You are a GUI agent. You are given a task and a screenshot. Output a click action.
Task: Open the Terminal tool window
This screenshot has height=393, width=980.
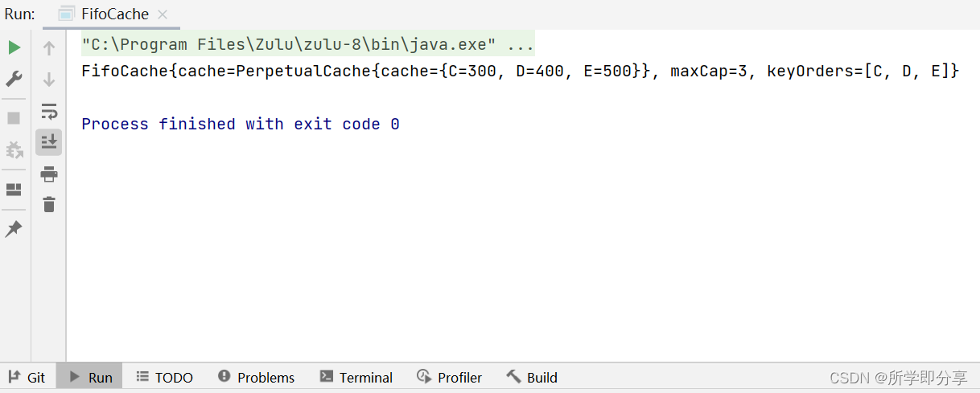coord(356,377)
